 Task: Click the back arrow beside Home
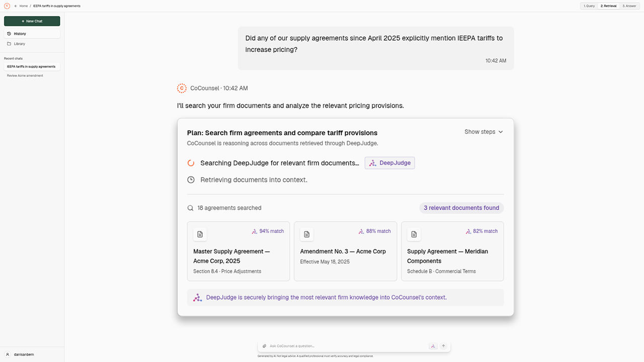coord(16,6)
